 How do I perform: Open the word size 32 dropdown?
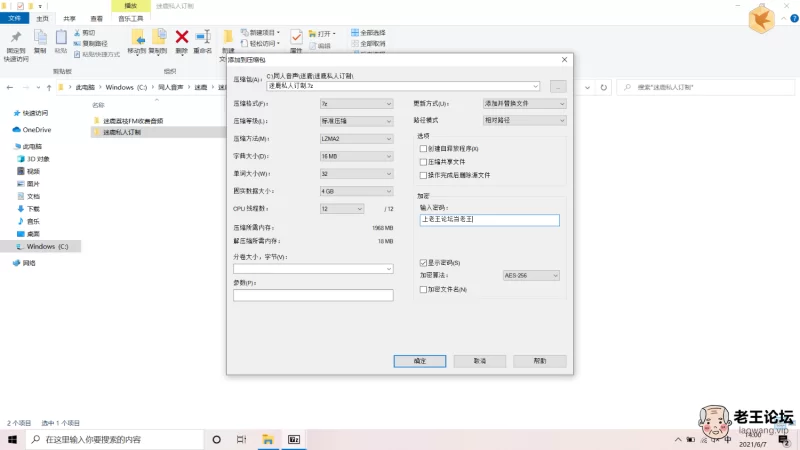pos(356,173)
